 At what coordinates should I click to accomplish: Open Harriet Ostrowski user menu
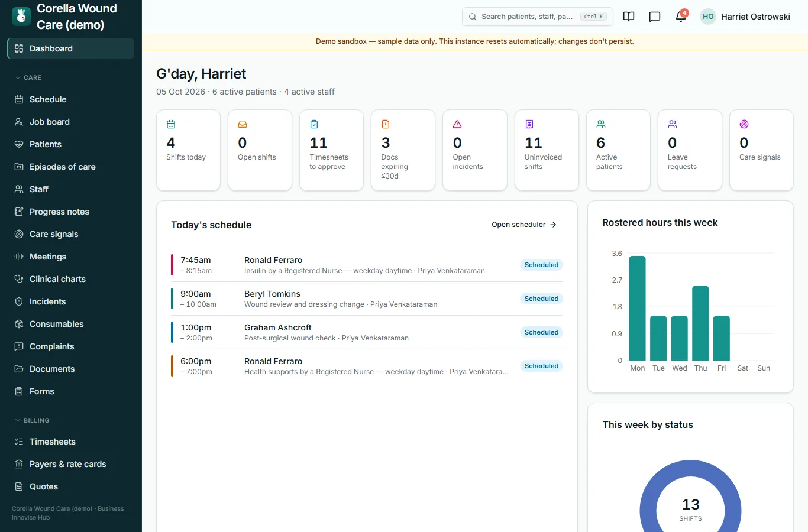click(745, 17)
